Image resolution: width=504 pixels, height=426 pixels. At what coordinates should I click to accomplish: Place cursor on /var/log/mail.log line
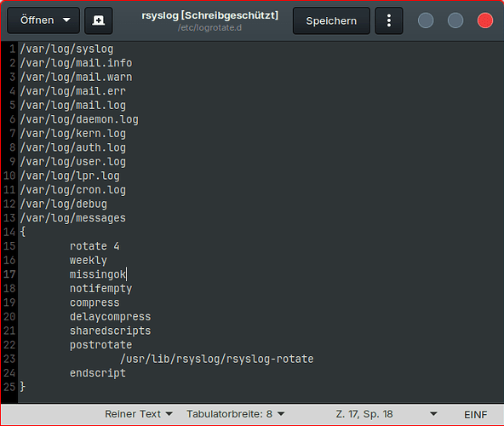[x=72, y=106]
